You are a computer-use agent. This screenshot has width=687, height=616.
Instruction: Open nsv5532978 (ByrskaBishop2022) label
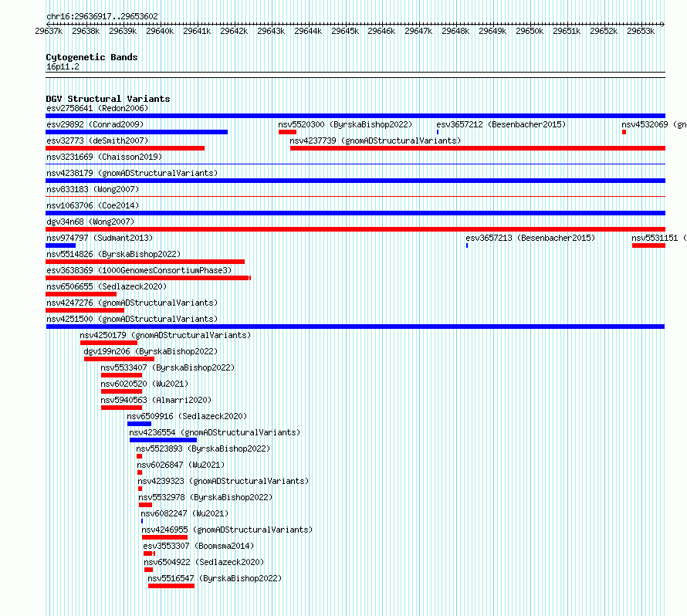click(205, 497)
